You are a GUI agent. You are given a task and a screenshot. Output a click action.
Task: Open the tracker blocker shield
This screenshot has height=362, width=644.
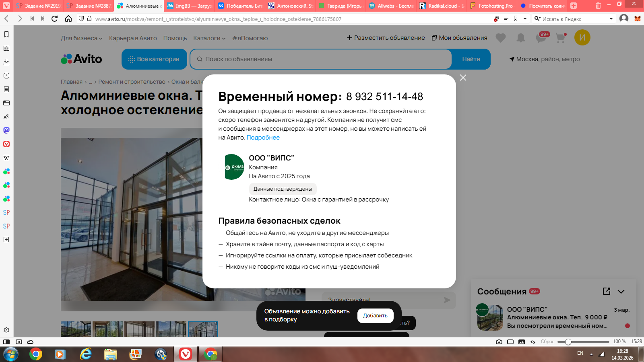click(81, 19)
